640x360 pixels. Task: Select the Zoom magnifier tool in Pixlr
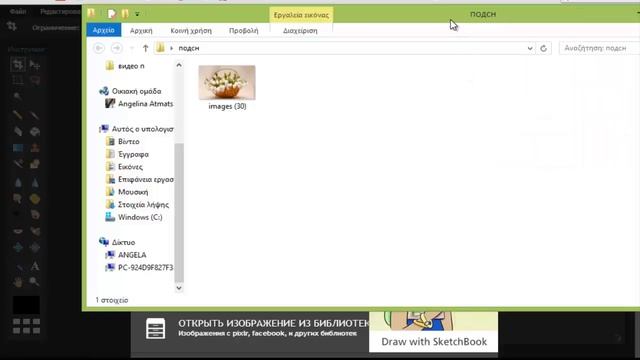pos(35,282)
